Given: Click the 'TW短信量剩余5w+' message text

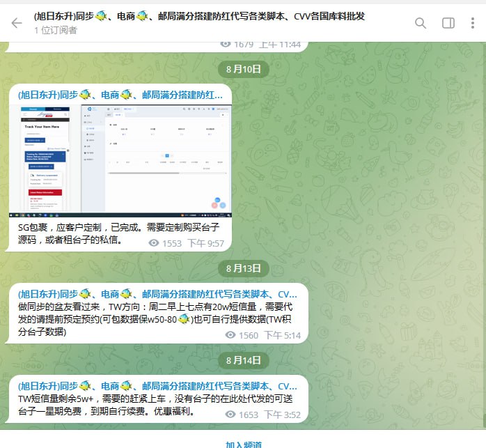Looking at the screenshot, I should [155, 405].
